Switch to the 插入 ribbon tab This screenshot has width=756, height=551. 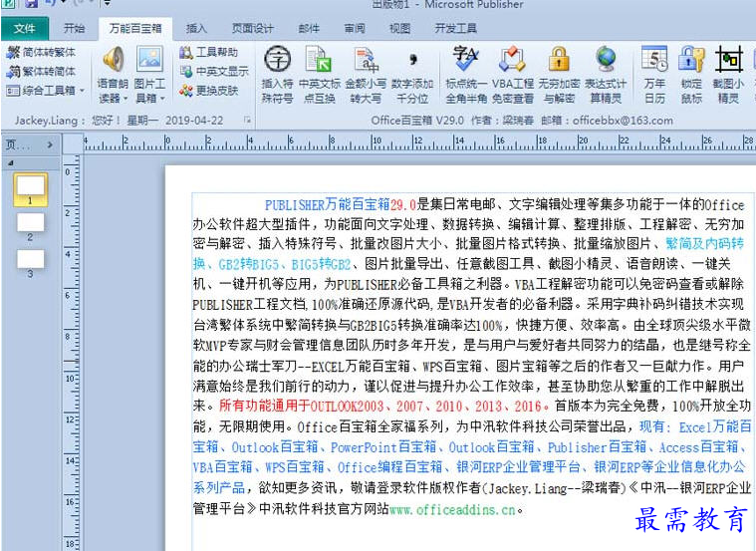coord(196,29)
